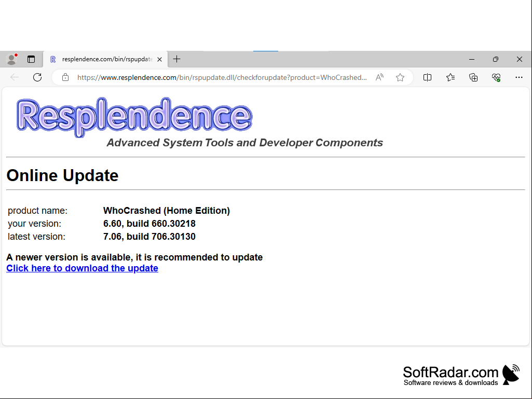Refresh the current page
The image size is (532, 399).
click(37, 77)
